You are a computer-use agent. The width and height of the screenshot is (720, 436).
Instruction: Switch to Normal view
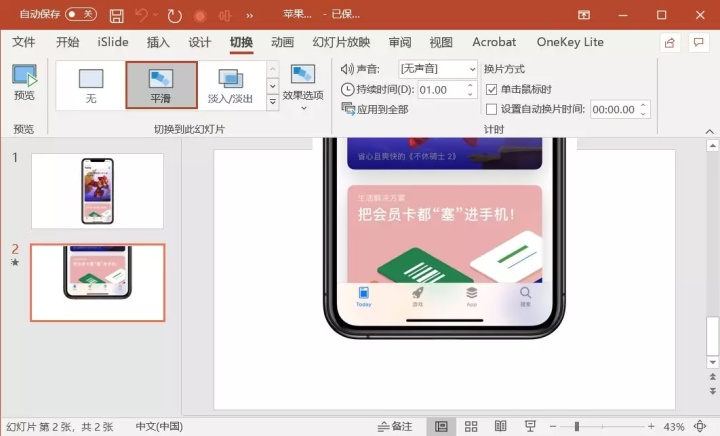(441, 427)
